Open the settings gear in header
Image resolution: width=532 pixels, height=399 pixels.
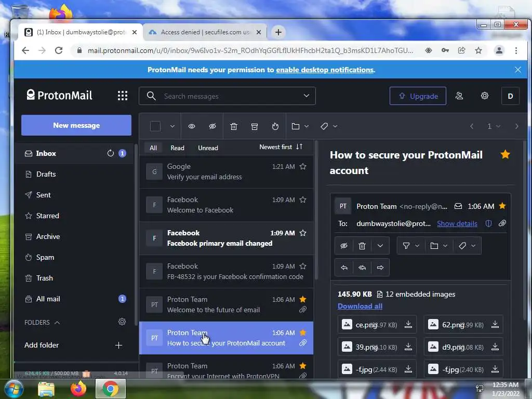[x=485, y=96]
